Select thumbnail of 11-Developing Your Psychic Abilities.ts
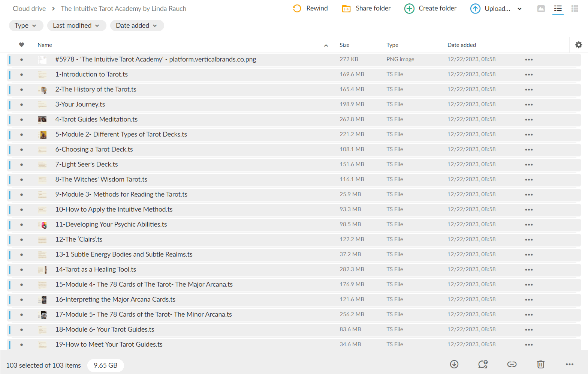588x374 pixels. (42, 225)
